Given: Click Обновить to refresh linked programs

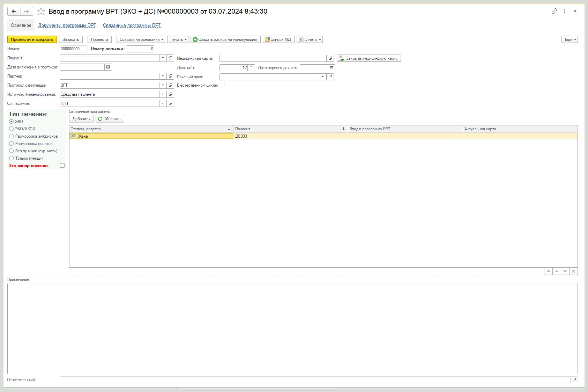Looking at the screenshot, I should coord(110,119).
